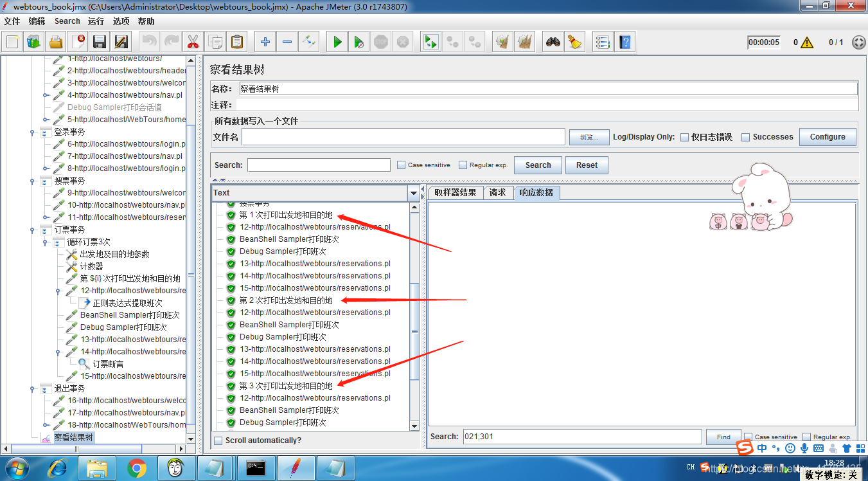Collapse the 循环订票3次 loop node
The width and height of the screenshot is (868, 481).
coord(46,242)
